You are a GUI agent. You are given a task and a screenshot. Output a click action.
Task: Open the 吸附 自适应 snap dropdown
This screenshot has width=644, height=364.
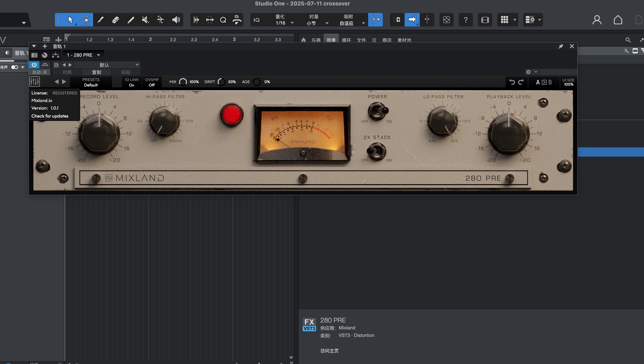click(352, 20)
